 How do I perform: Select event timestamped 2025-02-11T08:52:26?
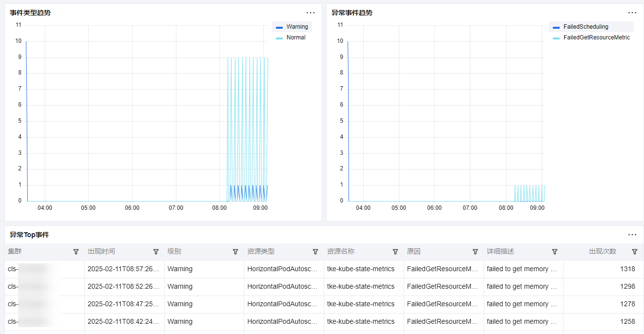[x=123, y=286]
